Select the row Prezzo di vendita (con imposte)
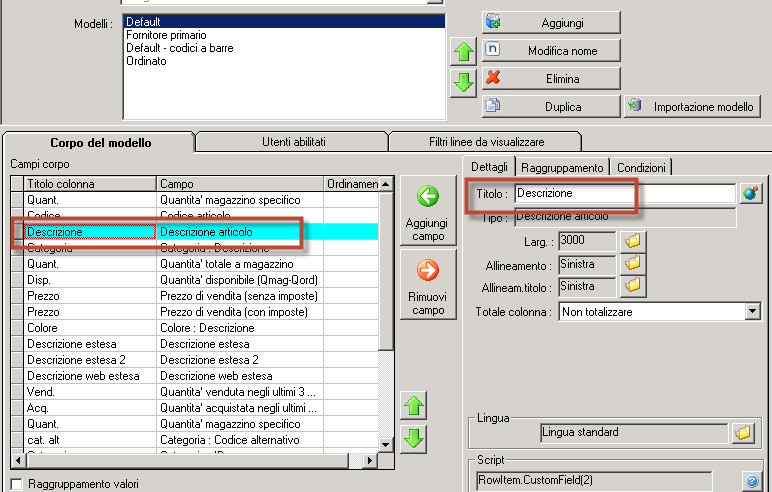The height and width of the screenshot is (492, 772). 201,312
